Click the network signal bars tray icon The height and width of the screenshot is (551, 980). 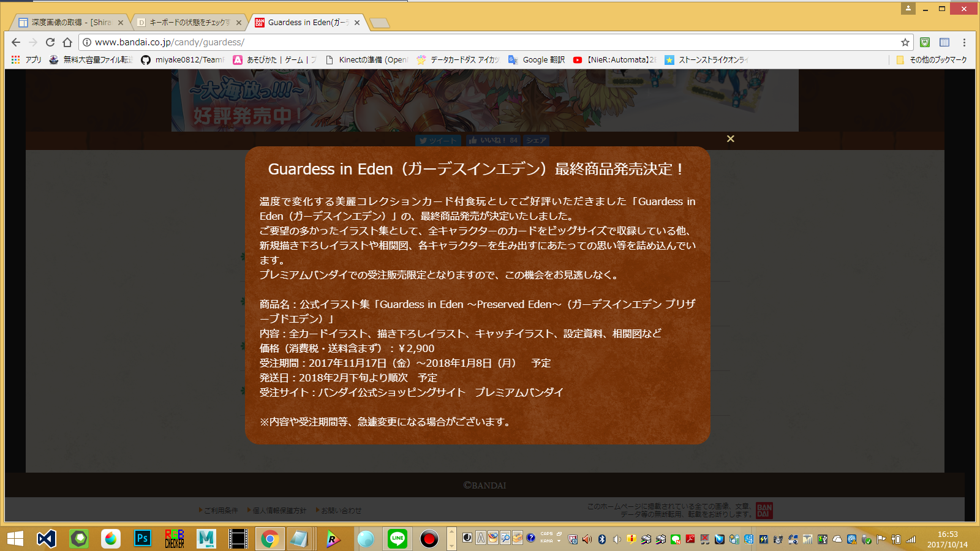point(911,539)
